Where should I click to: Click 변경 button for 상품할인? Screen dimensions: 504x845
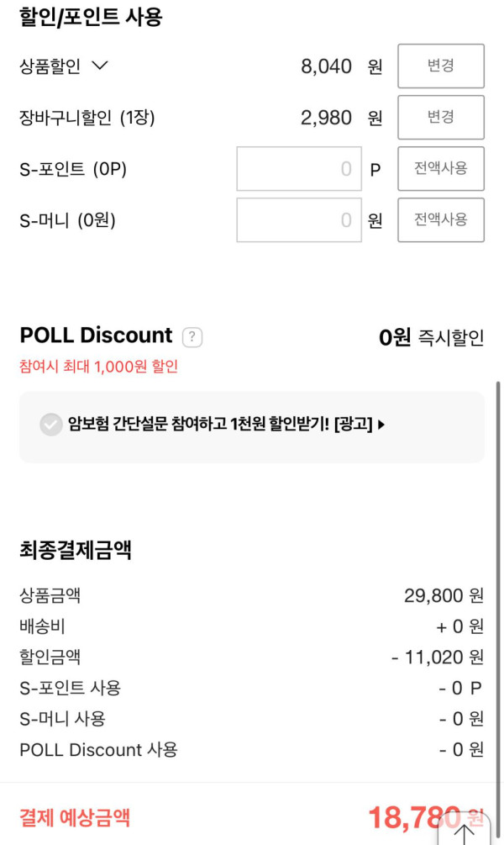tap(440, 66)
